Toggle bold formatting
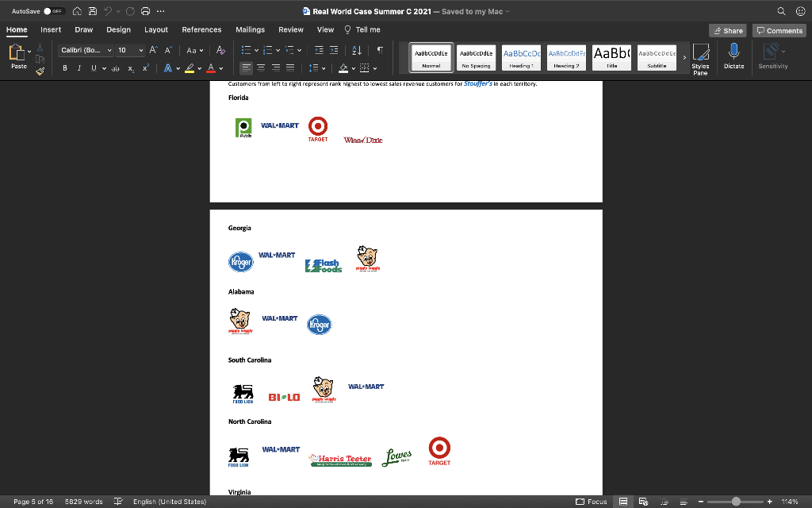The image size is (812, 508). pyautogui.click(x=63, y=67)
